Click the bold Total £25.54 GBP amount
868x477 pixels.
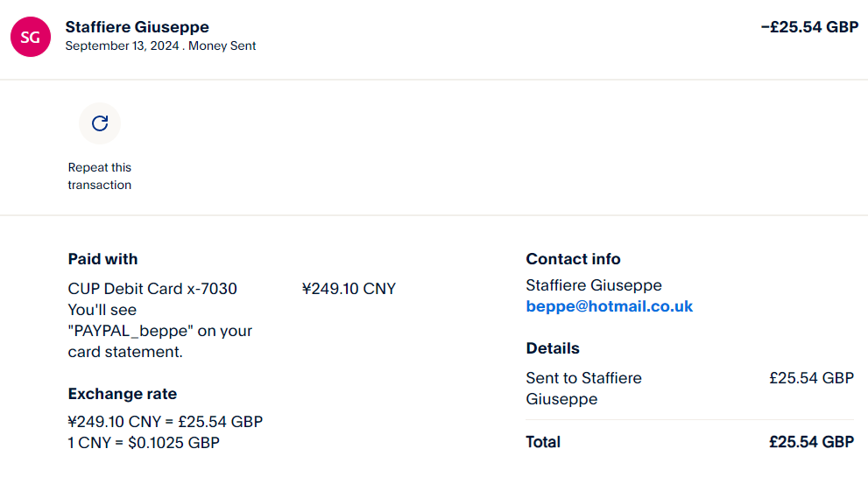pyautogui.click(x=811, y=442)
